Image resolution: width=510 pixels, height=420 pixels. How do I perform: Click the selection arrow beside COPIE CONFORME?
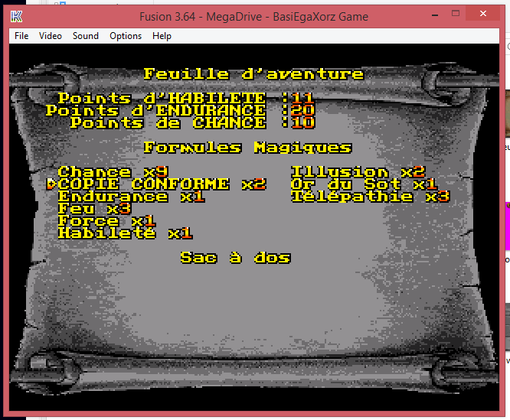click(51, 184)
